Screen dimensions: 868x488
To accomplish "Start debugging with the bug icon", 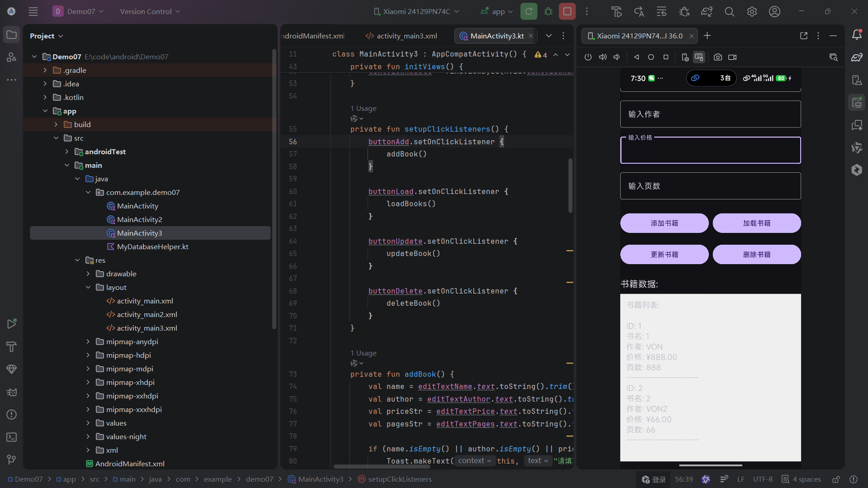I will click(548, 11).
